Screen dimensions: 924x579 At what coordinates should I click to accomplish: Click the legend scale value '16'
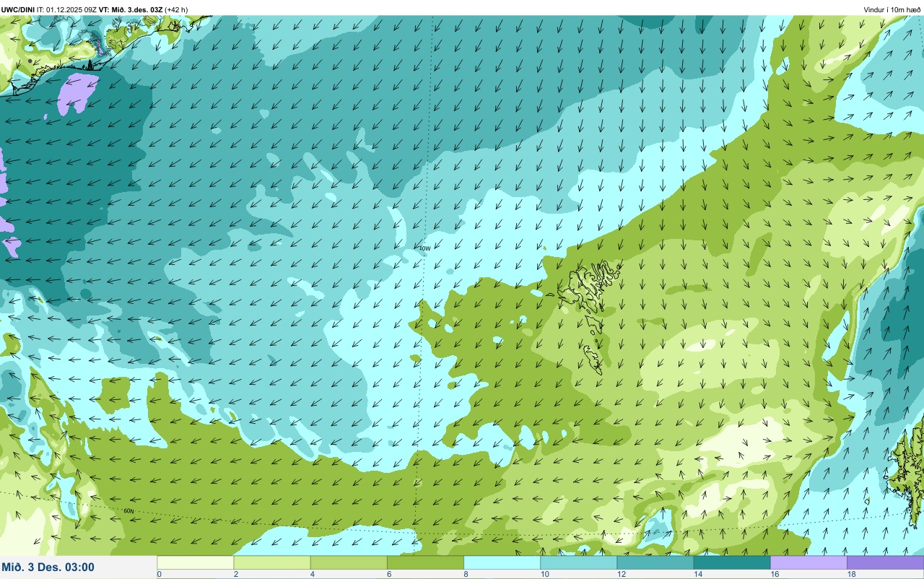click(775, 574)
